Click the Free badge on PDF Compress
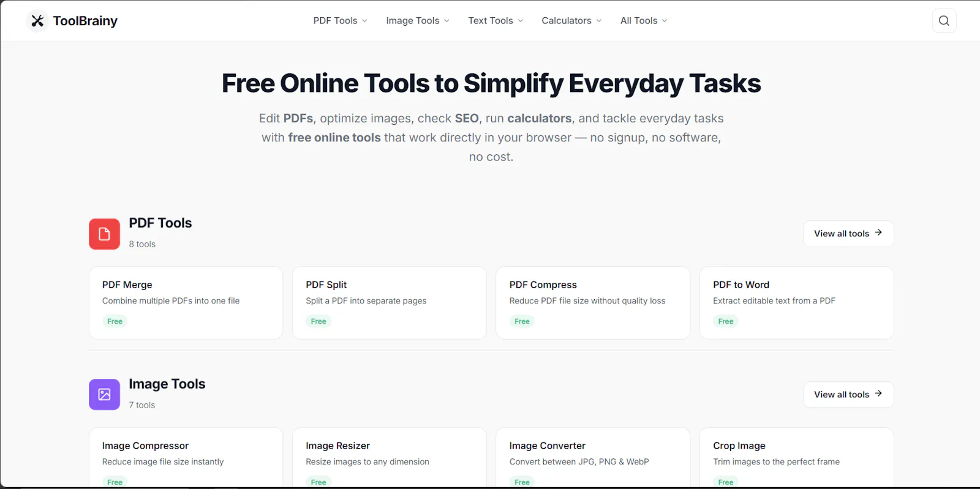Viewport: 980px width, 489px height. [x=522, y=321]
